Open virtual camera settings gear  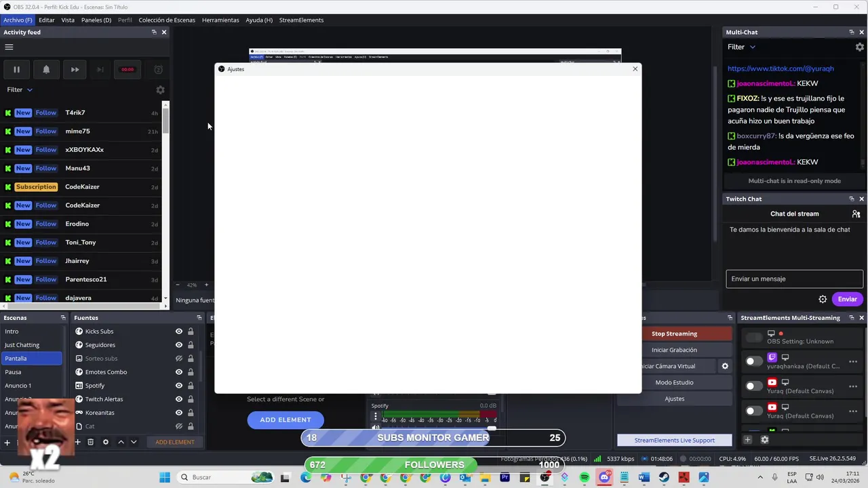pos(725,366)
